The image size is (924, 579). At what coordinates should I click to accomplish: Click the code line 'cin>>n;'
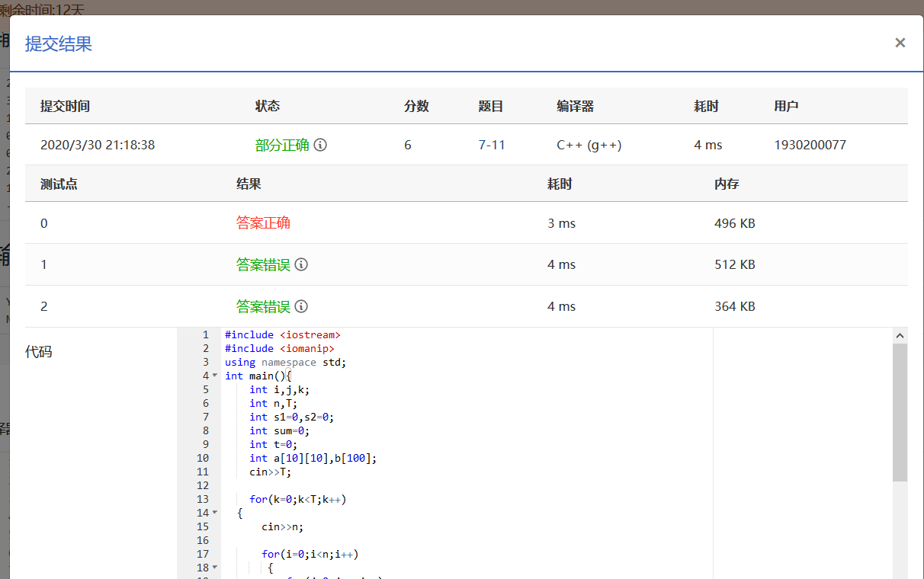click(283, 526)
